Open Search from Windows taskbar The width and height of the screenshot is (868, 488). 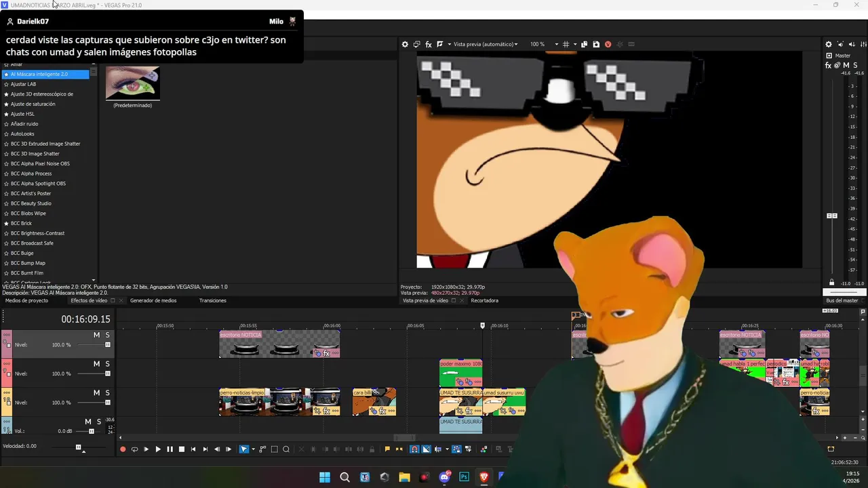(344, 477)
